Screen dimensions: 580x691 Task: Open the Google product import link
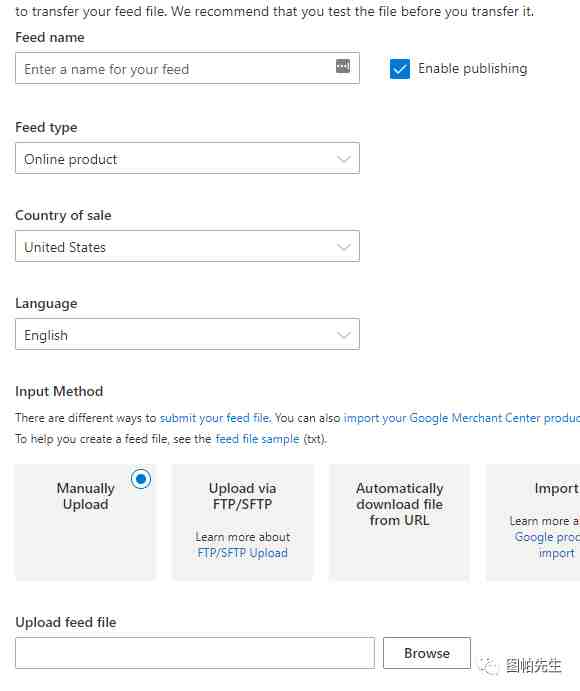point(547,545)
